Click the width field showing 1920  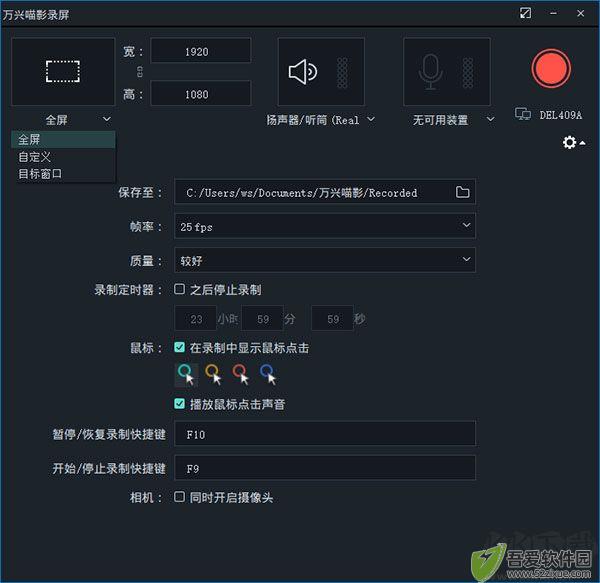click(201, 51)
